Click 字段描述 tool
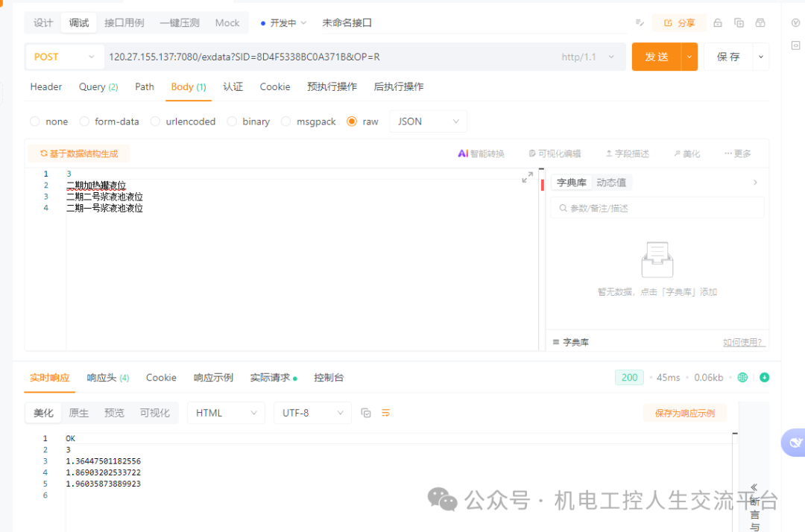The height and width of the screenshot is (532, 805). [628, 153]
